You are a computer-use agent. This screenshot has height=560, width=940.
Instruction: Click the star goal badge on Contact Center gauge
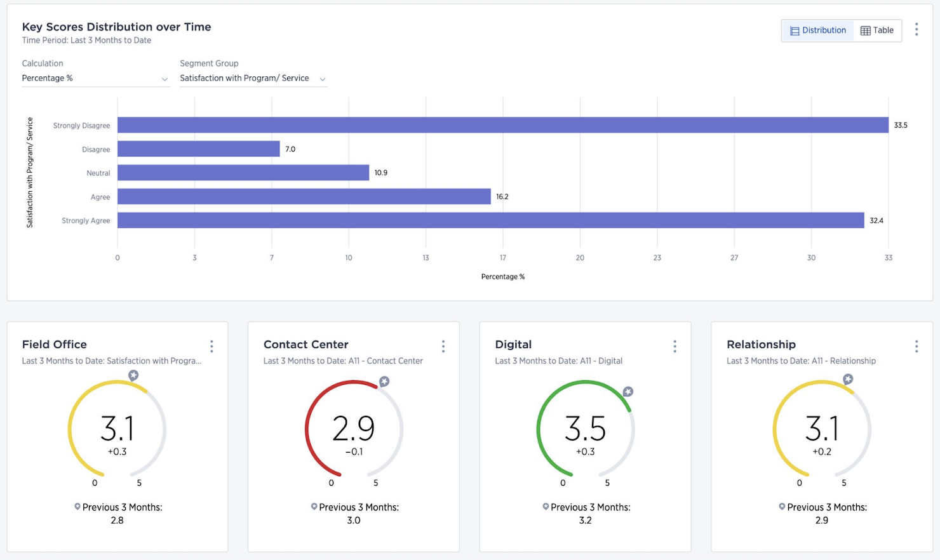coord(384,382)
